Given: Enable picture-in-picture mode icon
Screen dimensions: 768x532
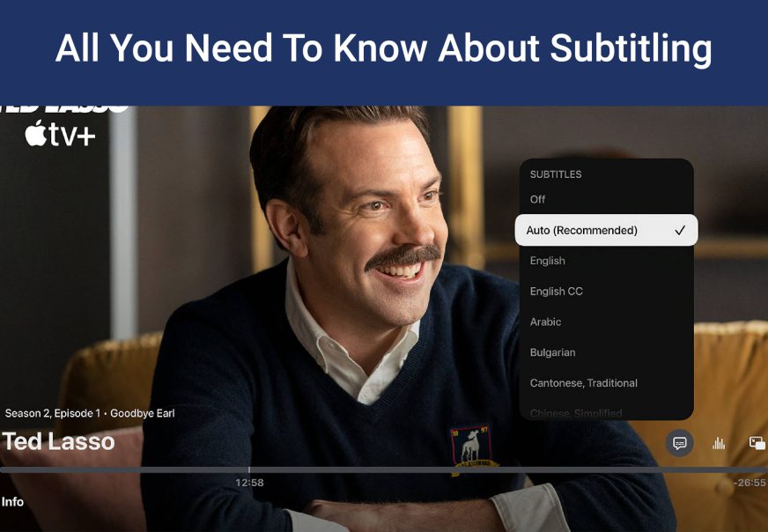Looking at the screenshot, I should click(757, 443).
